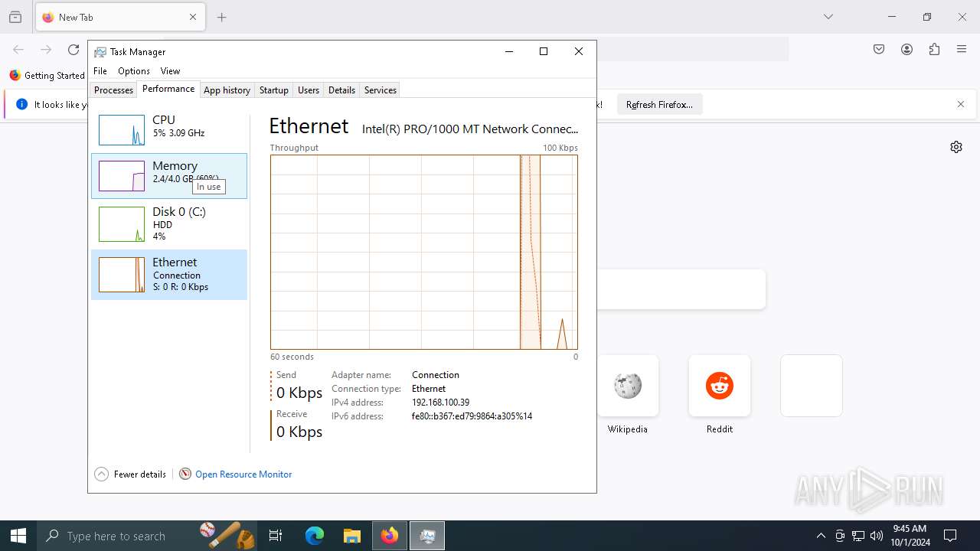Viewport: 980px width, 551px height.
Task: Click the Ethernet throughput graph
Action: pyautogui.click(x=423, y=252)
